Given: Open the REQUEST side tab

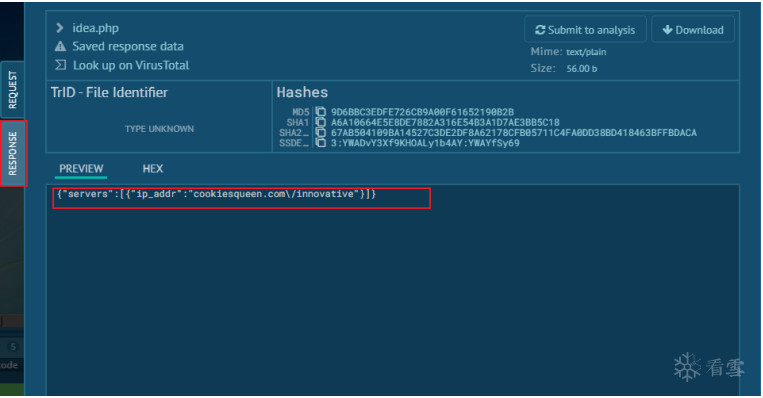Looking at the screenshot, I should click(x=12, y=90).
